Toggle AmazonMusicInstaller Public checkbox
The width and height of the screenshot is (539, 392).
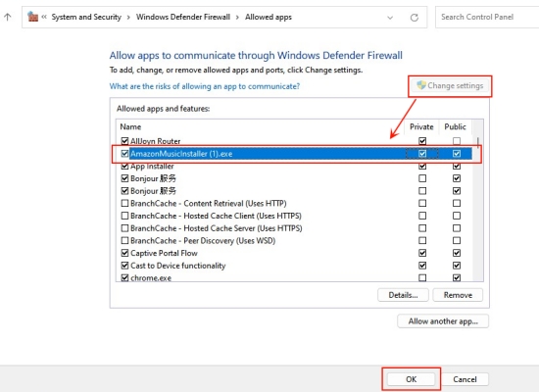(457, 153)
